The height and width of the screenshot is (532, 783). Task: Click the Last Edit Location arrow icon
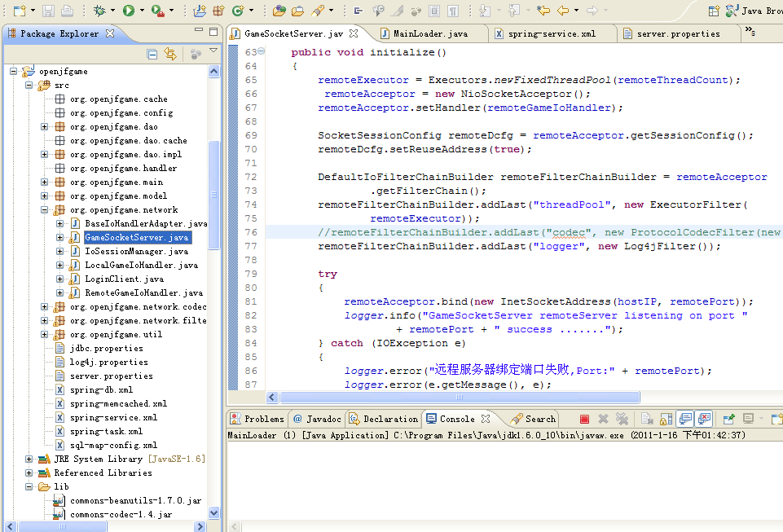pos(543,11)
